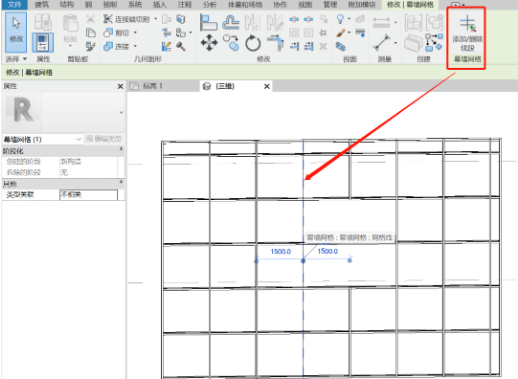Collapse the Phasing properties section
Screen dimensions: 518x379
tap(121, 149)
